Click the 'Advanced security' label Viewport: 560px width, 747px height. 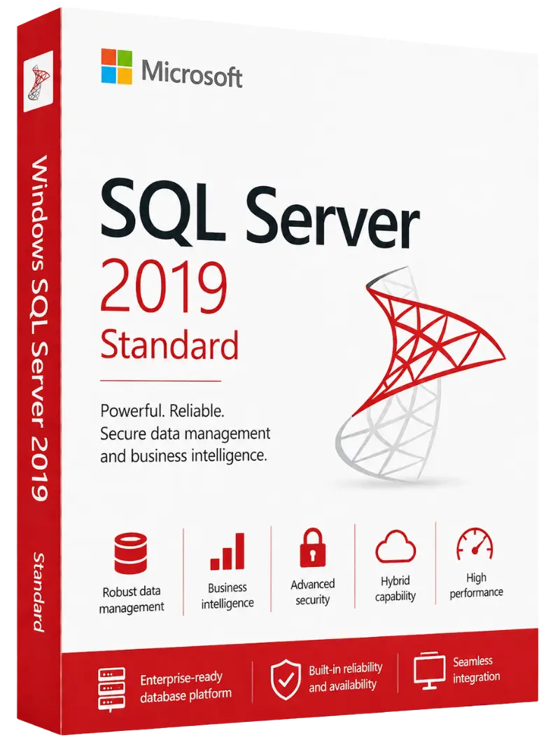(x=312, y=592)
